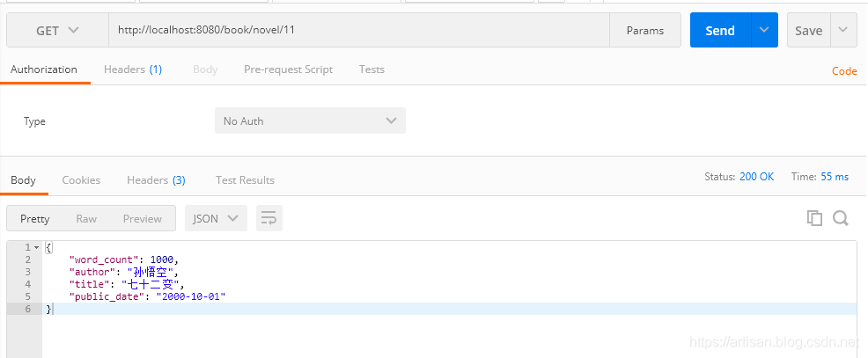Open the Tests tab
This screenshot has width=868, height=358.
click(371, 69)
